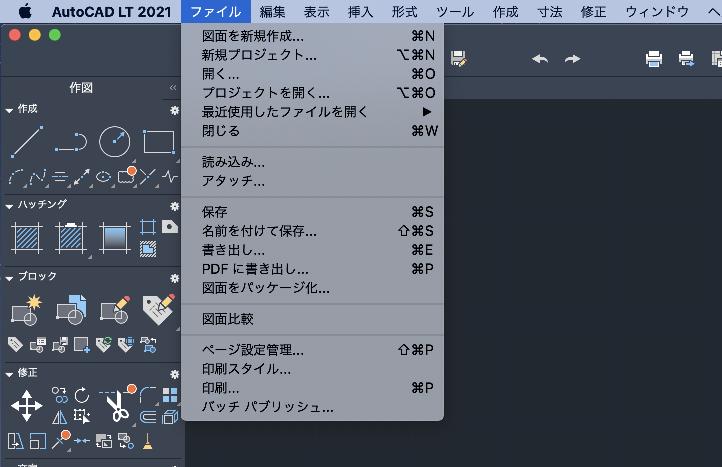Viewport: 722px width, 467px height.
Task: Choose 保存 menu item
Action: point(313,212)
